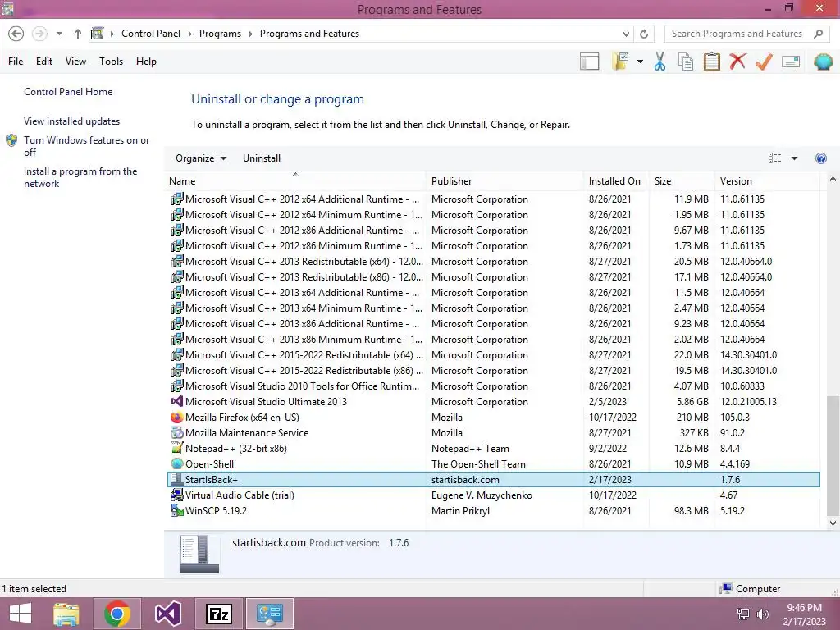Click the Paste clipboard toolbar icon
The height and width of the screenshot is (630, 840).
711,62
